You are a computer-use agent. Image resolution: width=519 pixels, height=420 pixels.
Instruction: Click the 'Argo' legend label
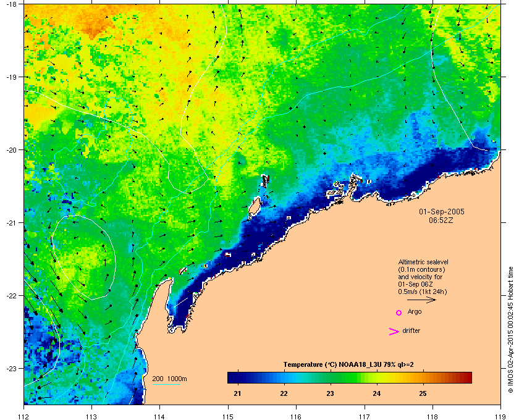(415, 312)
